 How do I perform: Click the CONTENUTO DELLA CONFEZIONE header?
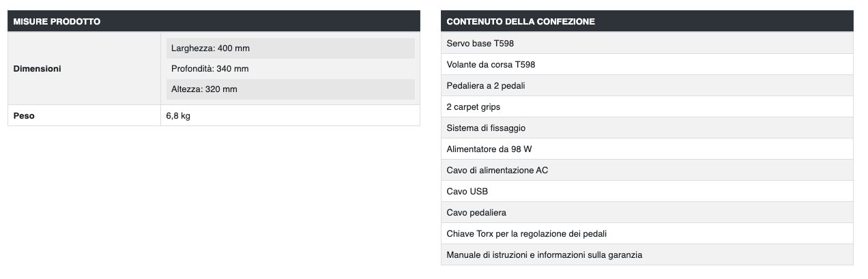click(x=521, y=22)
